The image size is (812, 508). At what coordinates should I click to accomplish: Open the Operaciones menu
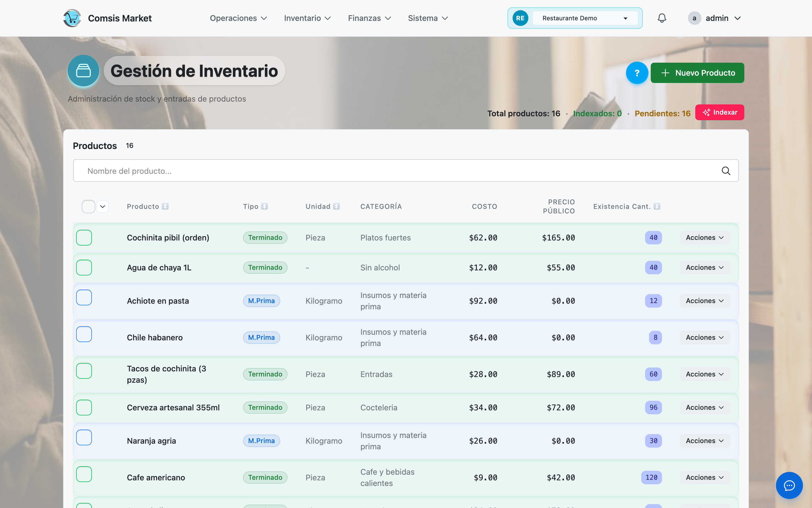pyautogui.click(x=238, y=18)
